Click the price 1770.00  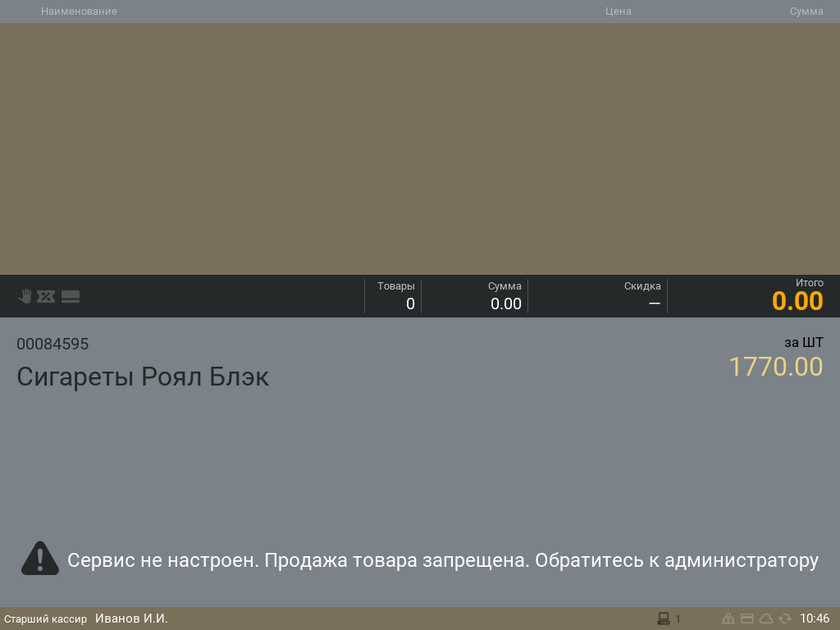click(x=776, y=367)
